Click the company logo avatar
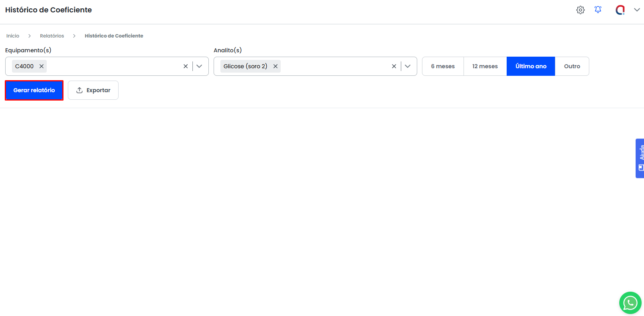 [x=620, y=10]
